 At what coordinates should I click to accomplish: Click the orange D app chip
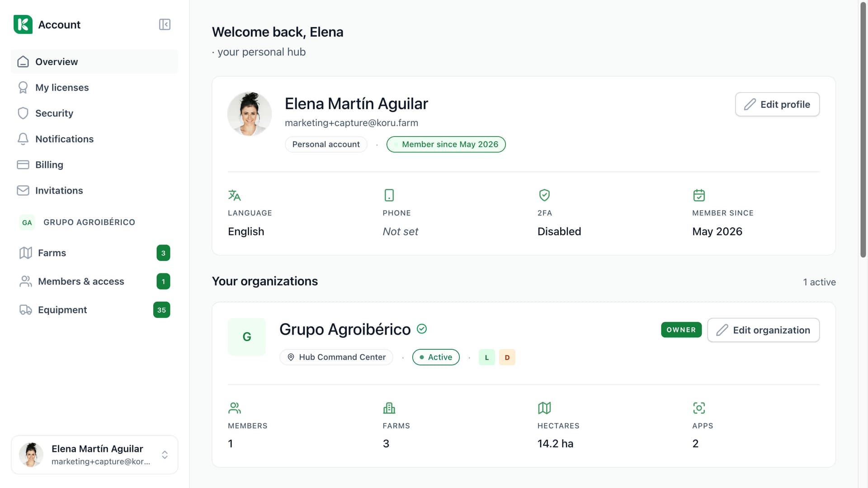[x=507, y=357]
